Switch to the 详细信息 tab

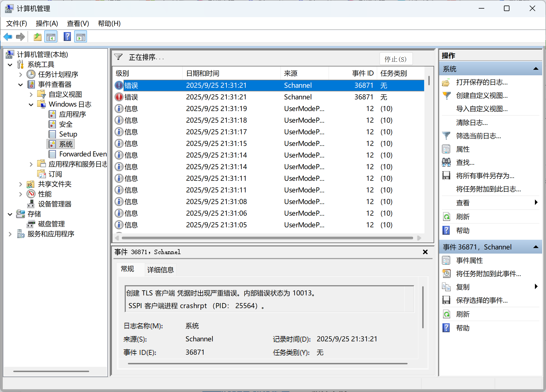point(160,270)
